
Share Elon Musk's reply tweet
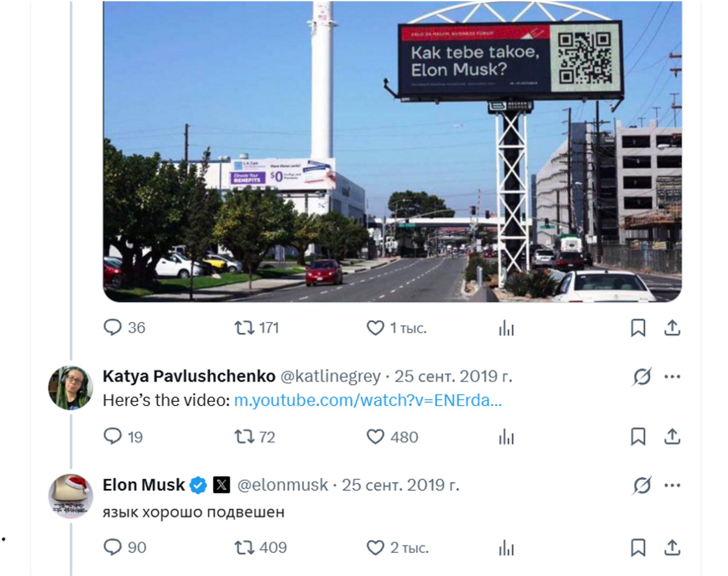[x=672, y=547]
